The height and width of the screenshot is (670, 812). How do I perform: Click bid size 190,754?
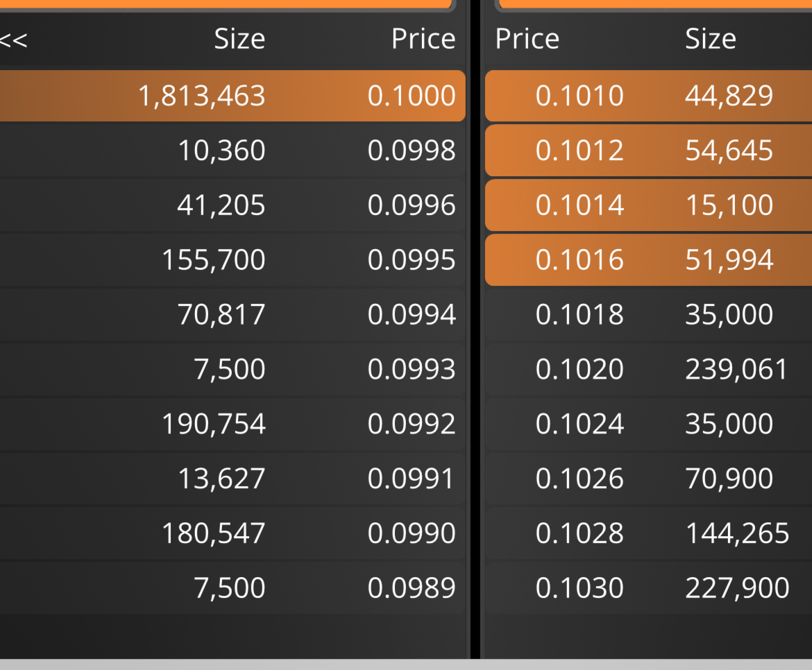click(214, 424)
